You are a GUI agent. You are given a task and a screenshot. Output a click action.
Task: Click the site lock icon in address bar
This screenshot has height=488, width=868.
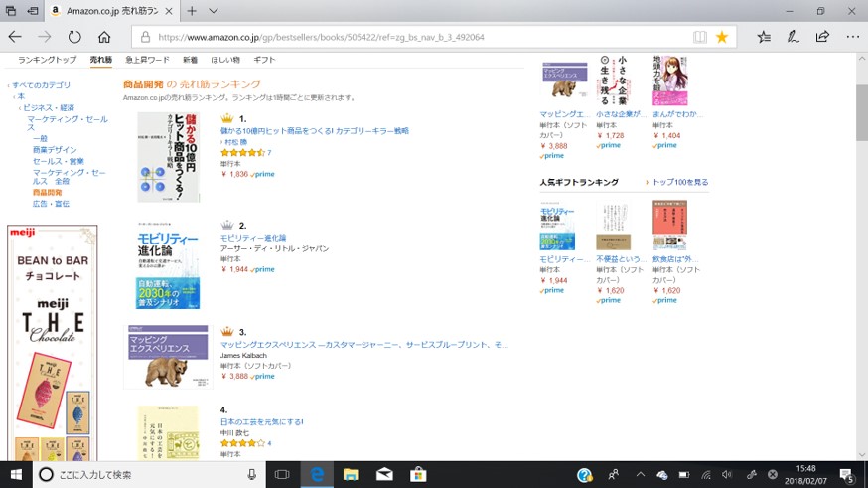coord(145,37)
